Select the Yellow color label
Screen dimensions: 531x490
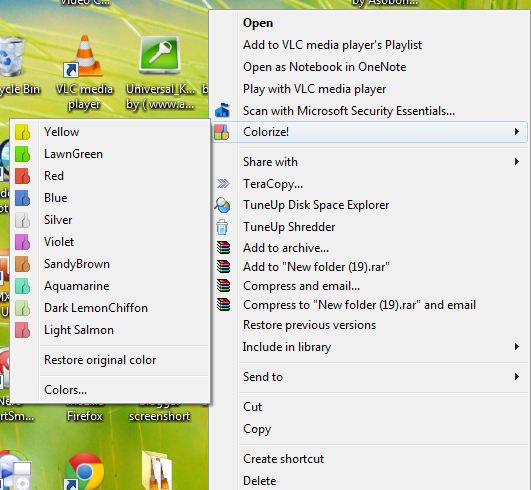click(62, 132)
